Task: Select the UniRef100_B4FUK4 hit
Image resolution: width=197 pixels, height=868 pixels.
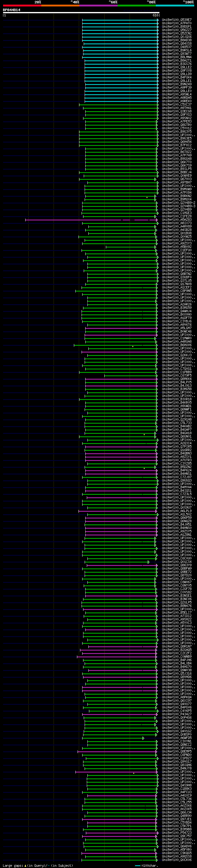Action: pyautogui.click(x=177, y=78)
